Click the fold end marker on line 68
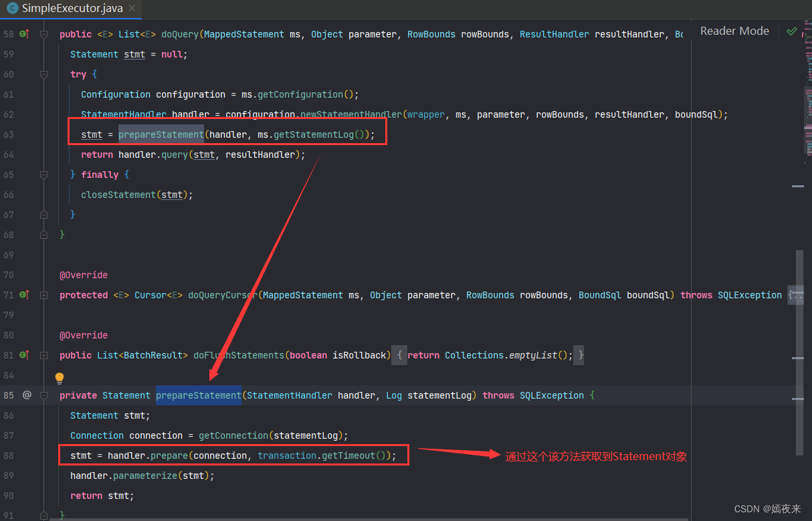812x521 pixels. (x=43, y=235)
